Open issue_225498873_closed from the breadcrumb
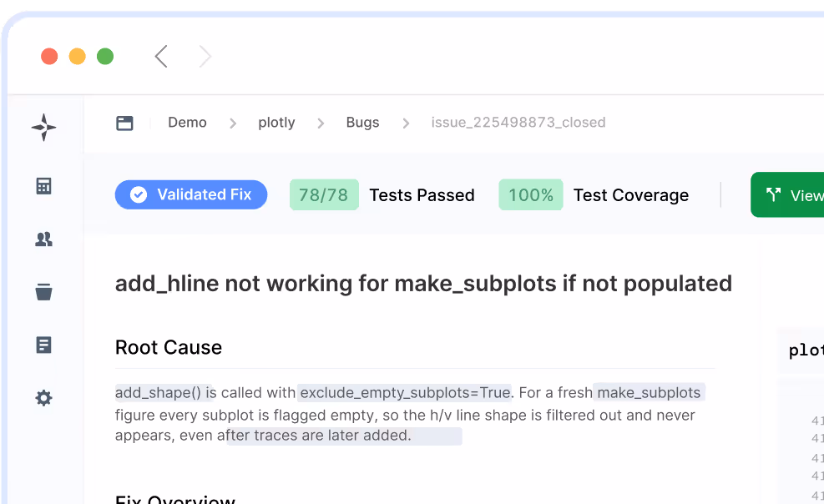Screen dimensions: 824x504 click(518, 122)
